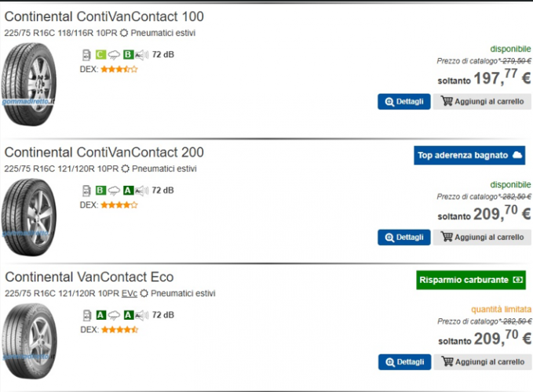
Task: Click fuel pump icon for ContiVanContact 200
Action: click(86, 190)
